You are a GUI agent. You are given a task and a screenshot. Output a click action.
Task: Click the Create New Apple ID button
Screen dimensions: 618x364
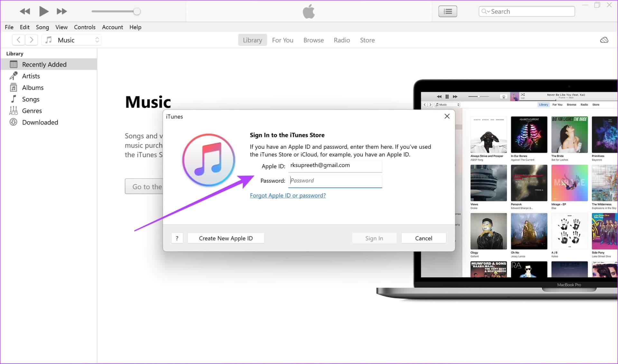[x=226, y=238]
